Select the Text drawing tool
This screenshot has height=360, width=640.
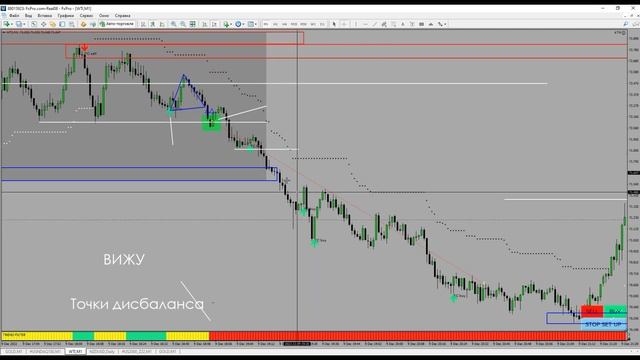click(403, 24)
